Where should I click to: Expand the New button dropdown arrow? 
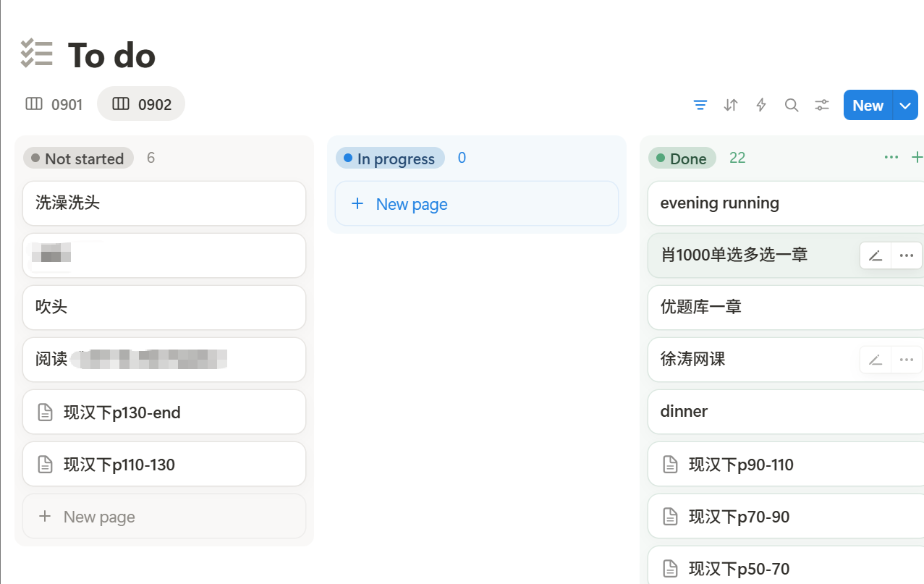[905, 106]
